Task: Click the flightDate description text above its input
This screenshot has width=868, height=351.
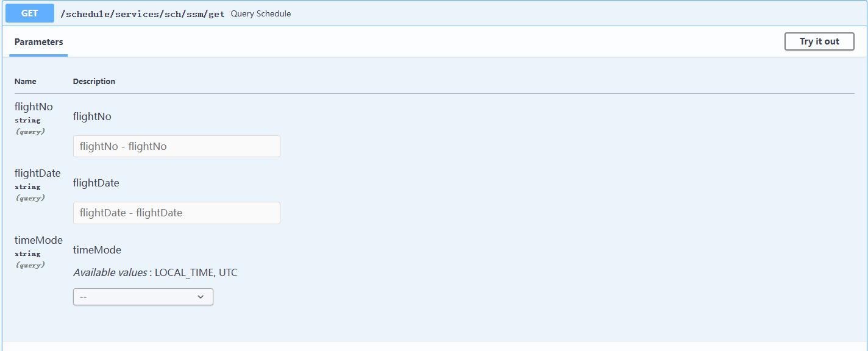Action: pos(96,183)
